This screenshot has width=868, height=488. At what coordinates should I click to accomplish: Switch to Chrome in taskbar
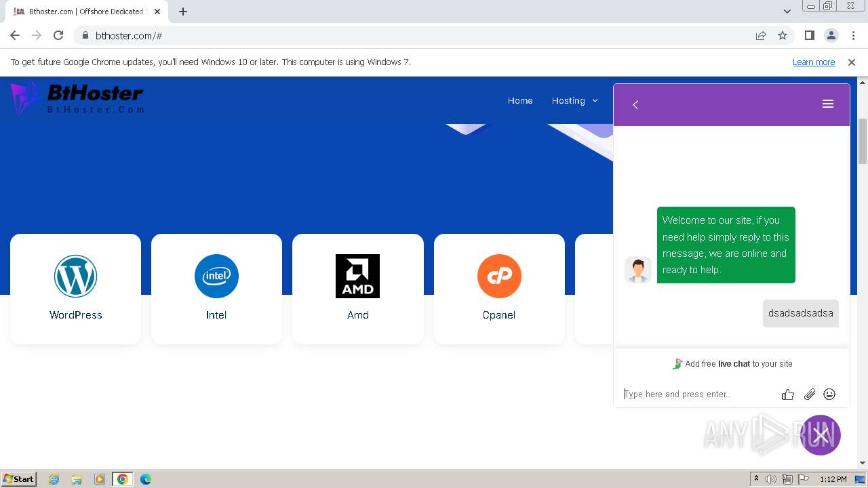pos(123,479)
